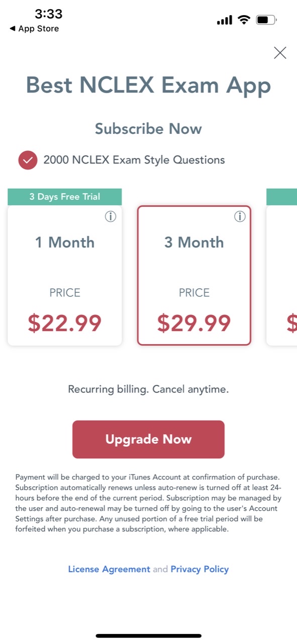Tap the Upgrade Now button
The width and height of the screenshot is (297, 644).
[148, 439]
